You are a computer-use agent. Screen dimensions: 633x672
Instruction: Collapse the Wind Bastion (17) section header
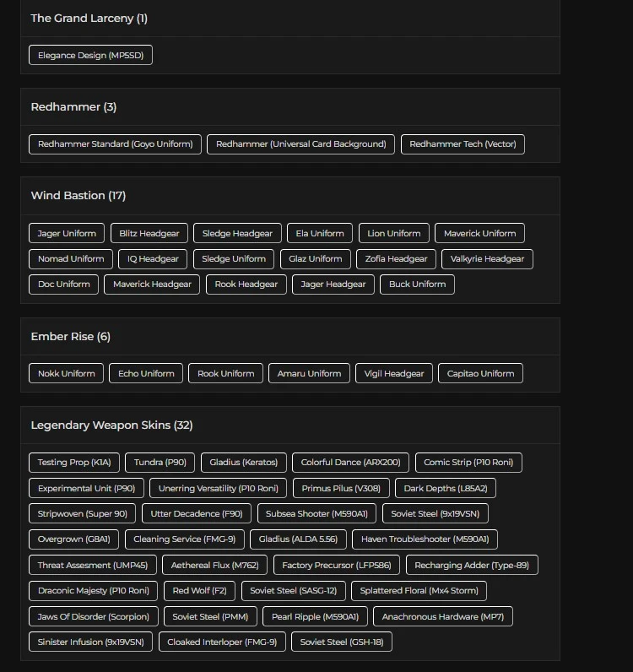[x=78, y=196]
